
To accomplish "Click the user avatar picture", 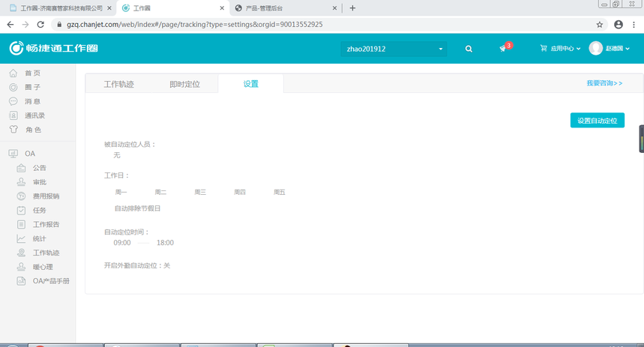I will [x=595, y=49].
